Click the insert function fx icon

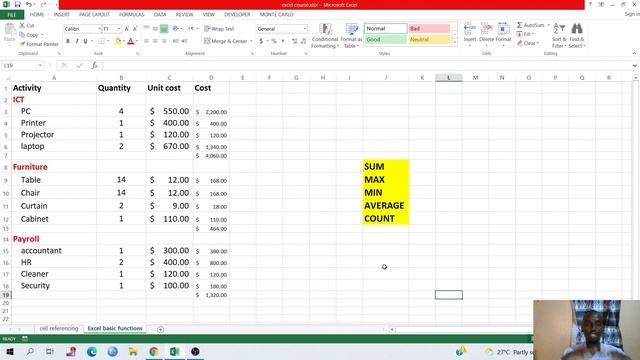tap(94, 65)
